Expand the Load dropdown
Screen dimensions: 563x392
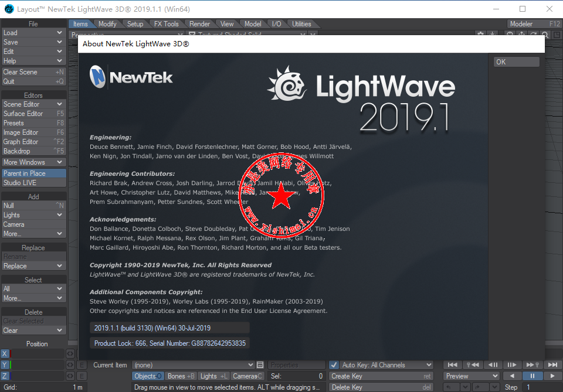pos(34,33)
